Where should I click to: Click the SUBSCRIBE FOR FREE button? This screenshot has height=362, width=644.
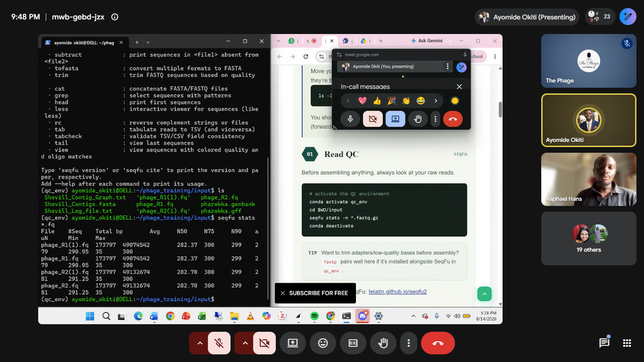[318, 293]
